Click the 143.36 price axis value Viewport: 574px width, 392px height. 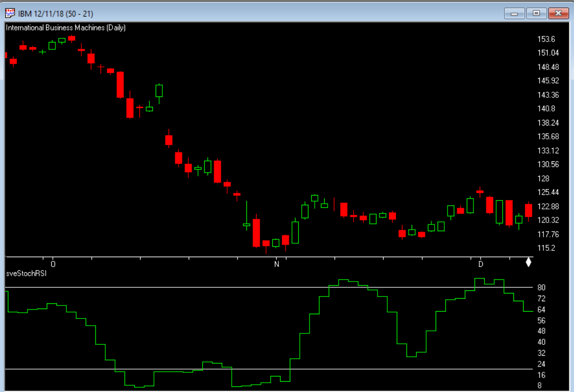point(548,95)
